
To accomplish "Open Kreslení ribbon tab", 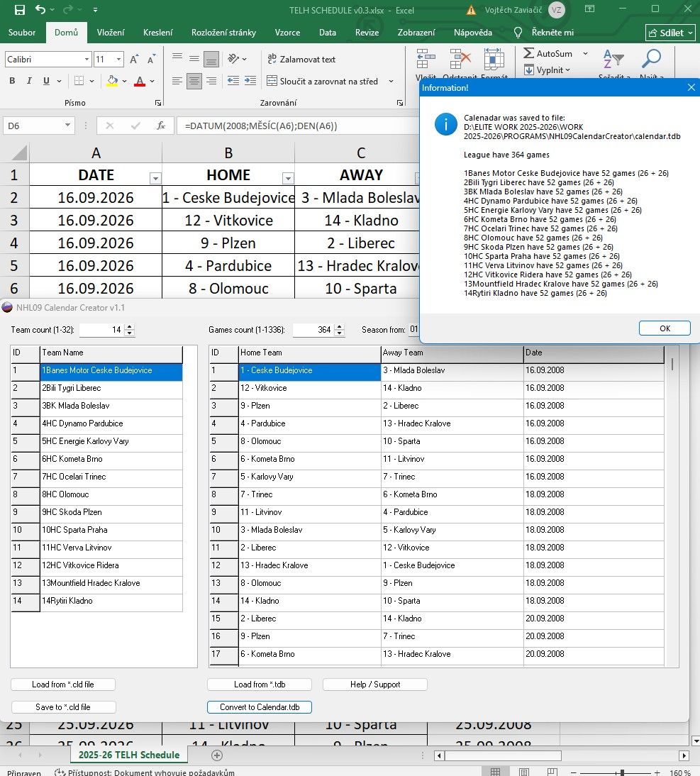I will click(158, 33).
